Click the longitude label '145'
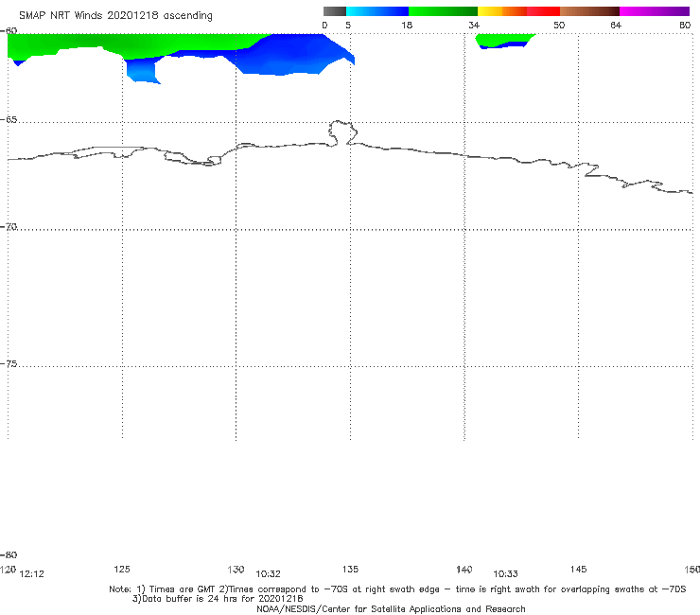The image size is (700, 615). 579,569
